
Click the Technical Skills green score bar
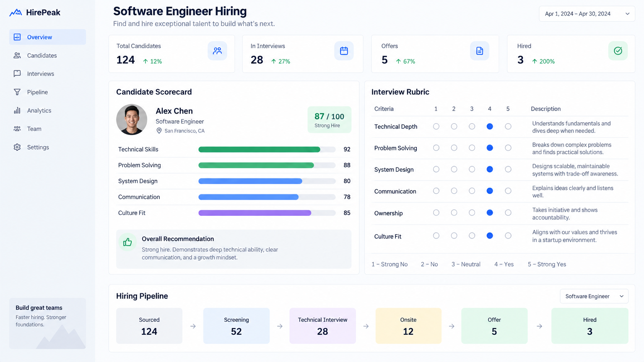[x=259, y=150]
